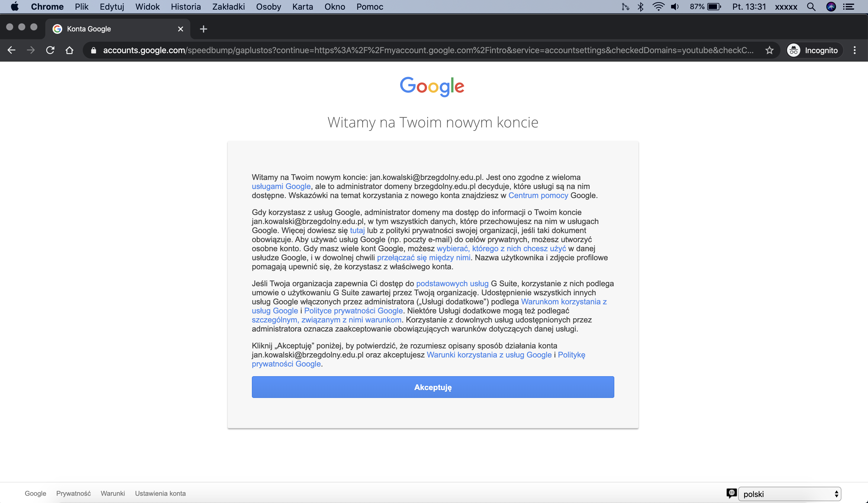
Task: Open Spotlight search
Action: [811, 7]
